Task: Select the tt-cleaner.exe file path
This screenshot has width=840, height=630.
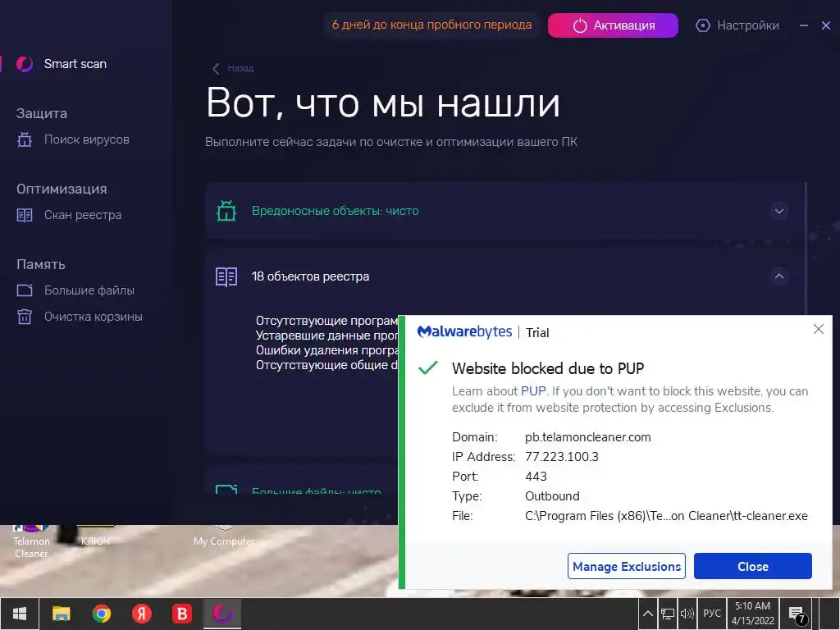Action: point(666,516)
